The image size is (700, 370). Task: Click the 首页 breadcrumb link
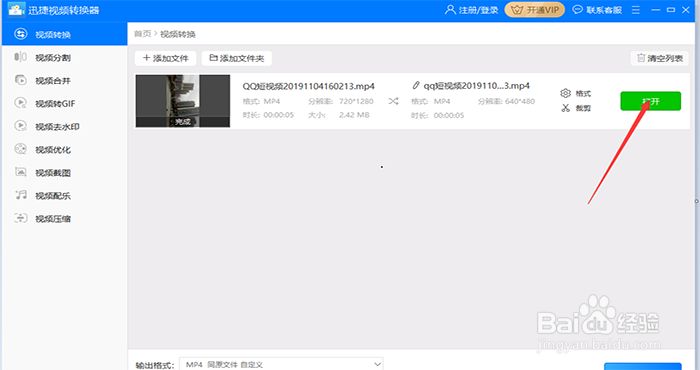point(142,34)
